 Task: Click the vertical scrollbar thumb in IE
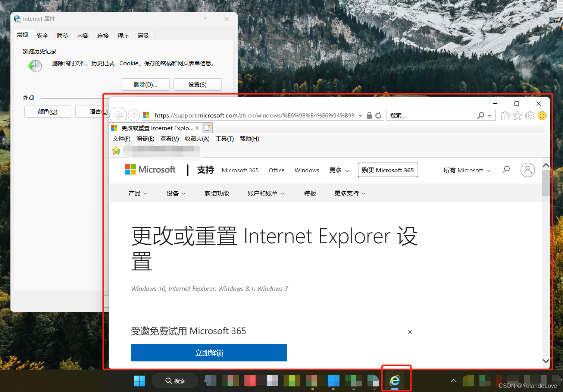pos(546,182)
